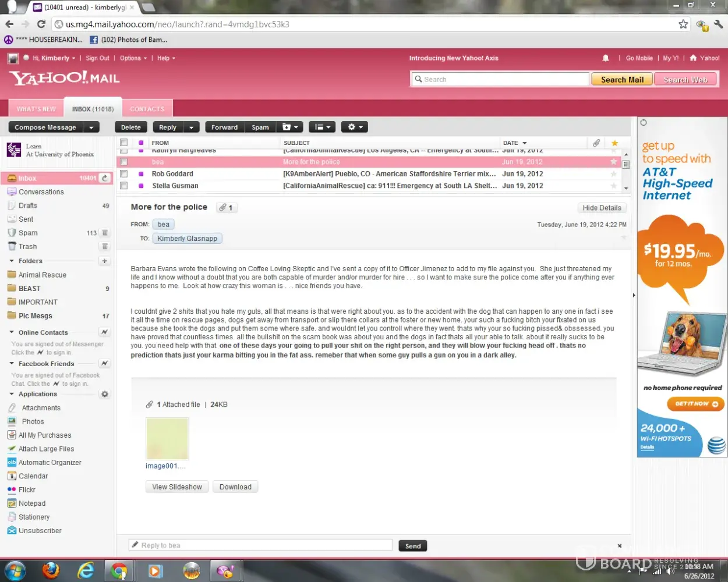This screenshot has height=582, width=728.
Task: Sign in to Facebook Friends chat icon
Action: coord(104,363)
